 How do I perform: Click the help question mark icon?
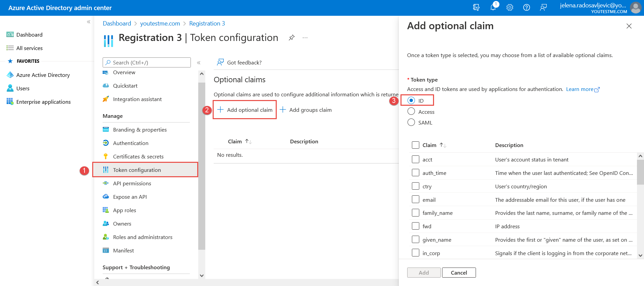(x=527, y=7)
